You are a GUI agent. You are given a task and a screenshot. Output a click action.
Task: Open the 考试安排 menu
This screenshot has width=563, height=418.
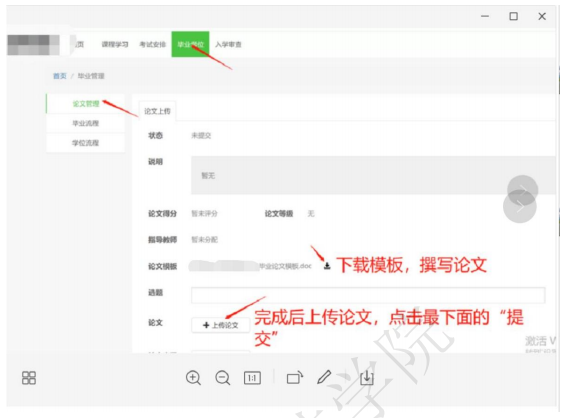point(153,45)
